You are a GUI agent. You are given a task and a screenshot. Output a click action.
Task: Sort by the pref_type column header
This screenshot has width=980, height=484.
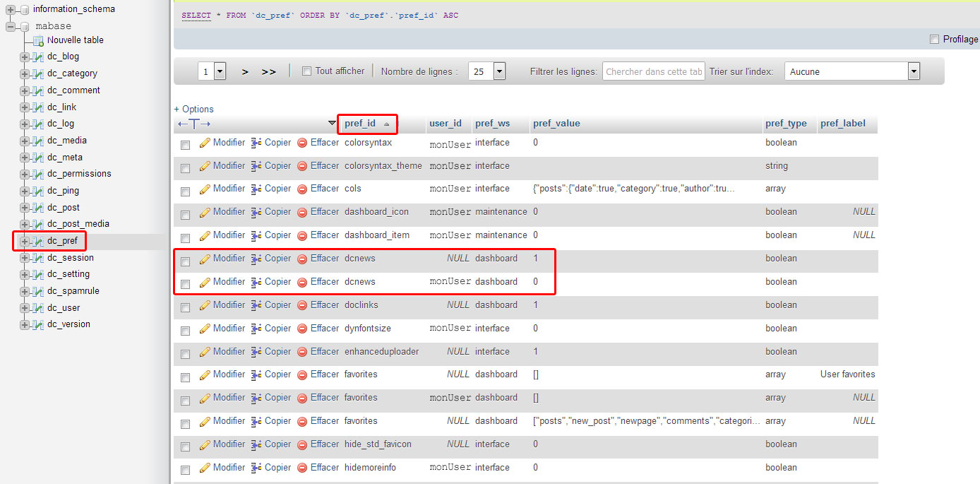pyautogui.click(x=786, y=123)
